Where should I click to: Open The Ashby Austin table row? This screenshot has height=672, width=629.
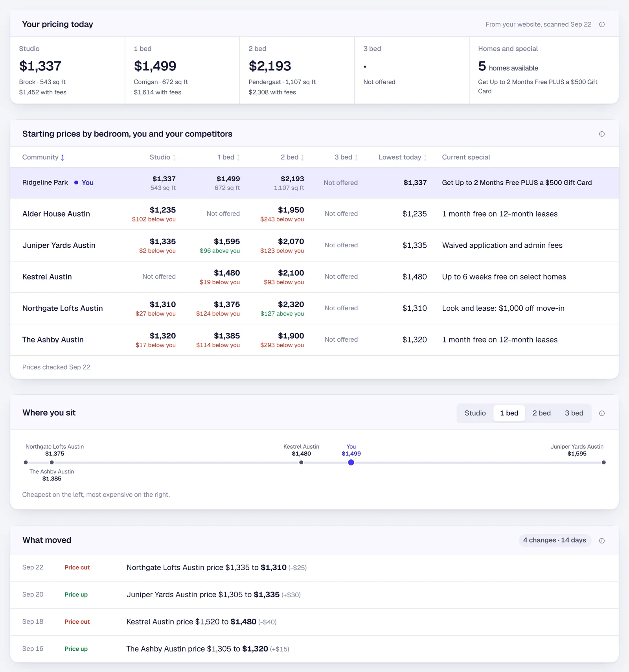(x=314, y=340)
